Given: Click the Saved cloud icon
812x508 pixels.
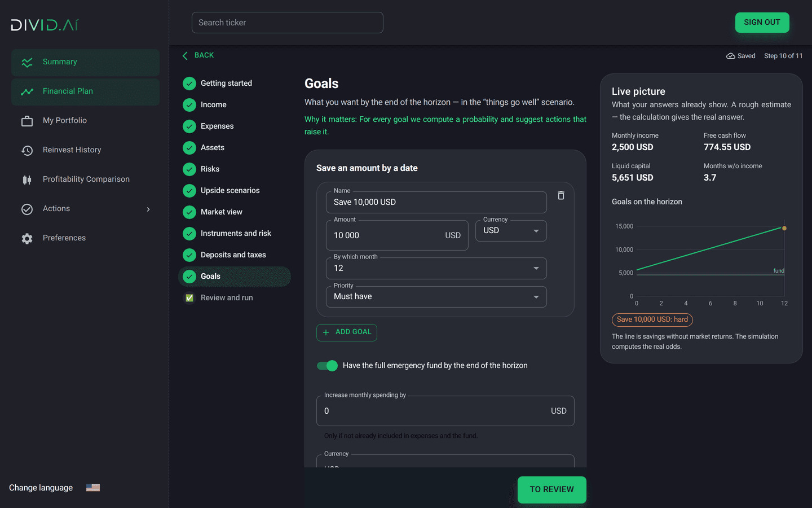Looking at the screenshot, I should [x=731, y=56].
